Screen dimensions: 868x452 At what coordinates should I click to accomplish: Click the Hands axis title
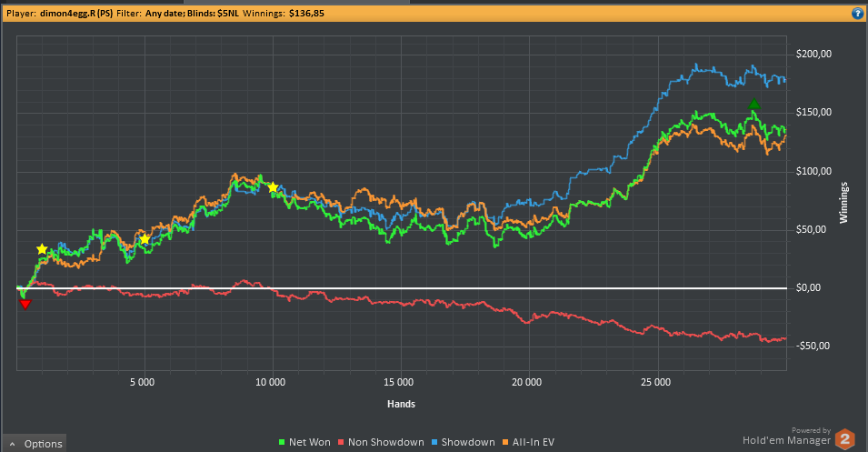(x=402, y=404)
